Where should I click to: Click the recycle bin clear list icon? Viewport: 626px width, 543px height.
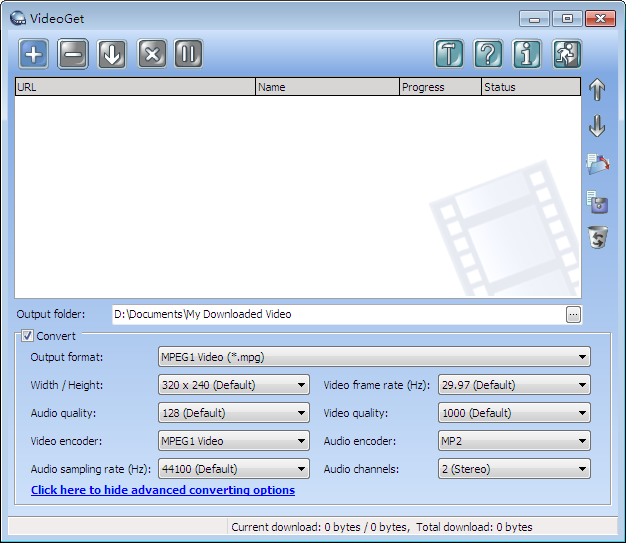598,237
